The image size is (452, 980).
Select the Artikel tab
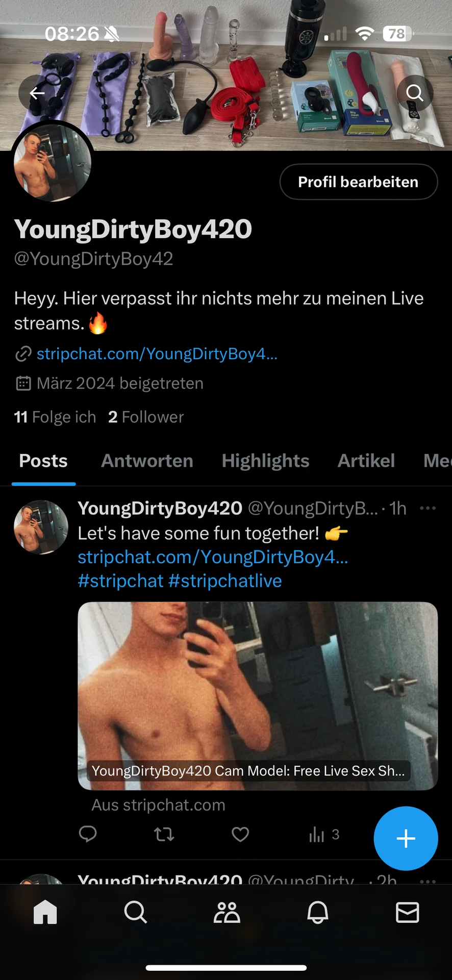click(x=366, y=461)
